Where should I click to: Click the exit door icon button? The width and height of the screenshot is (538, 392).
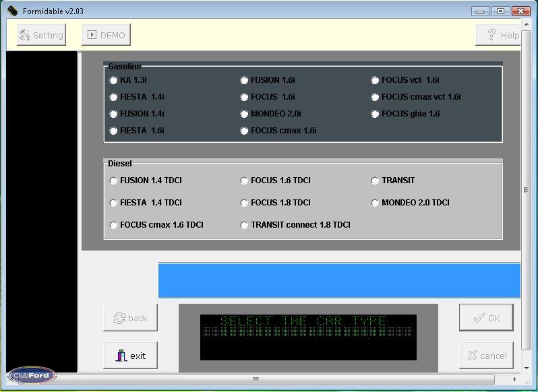(130, 356)
